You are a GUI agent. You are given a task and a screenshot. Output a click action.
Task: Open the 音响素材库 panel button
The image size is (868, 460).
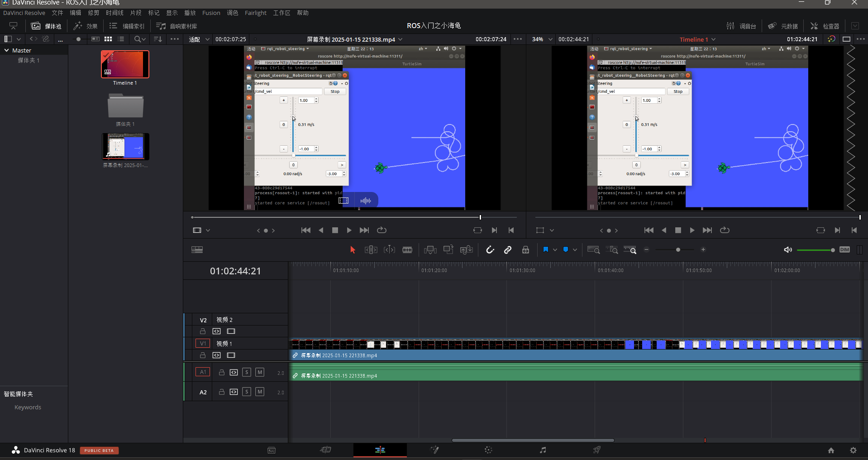click(x=176, y=26)
